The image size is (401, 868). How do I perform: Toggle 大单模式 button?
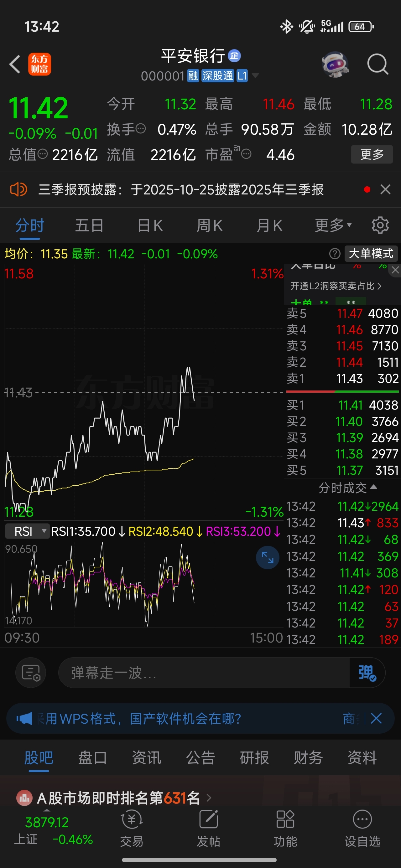click(x=371, y=253)
